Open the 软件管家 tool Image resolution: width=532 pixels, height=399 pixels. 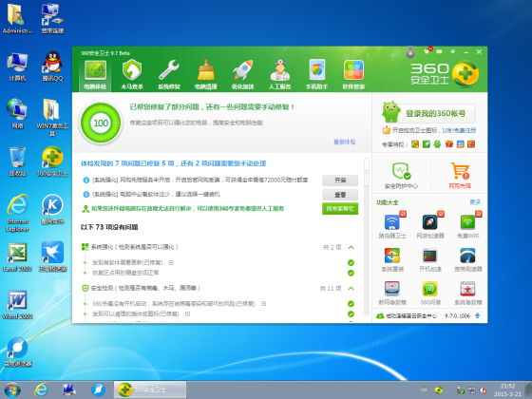pos(353,75)
